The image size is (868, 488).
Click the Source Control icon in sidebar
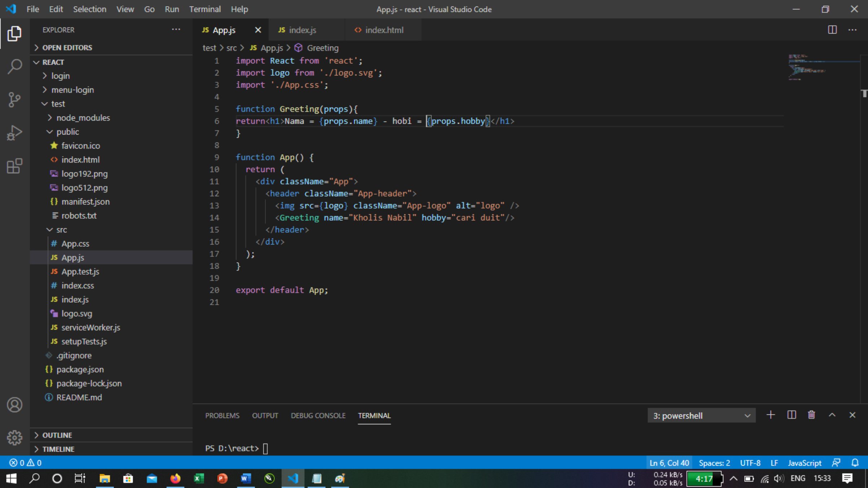(x=14, y=99)
